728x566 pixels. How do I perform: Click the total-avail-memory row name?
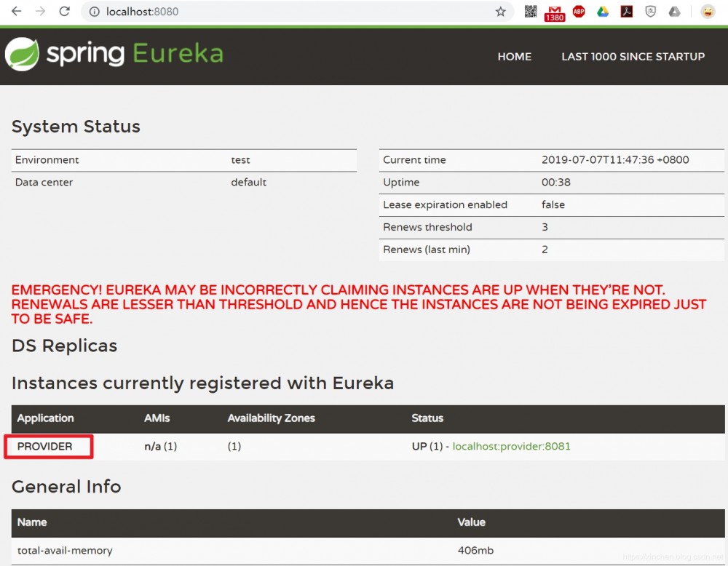click(x=65, y=551)
